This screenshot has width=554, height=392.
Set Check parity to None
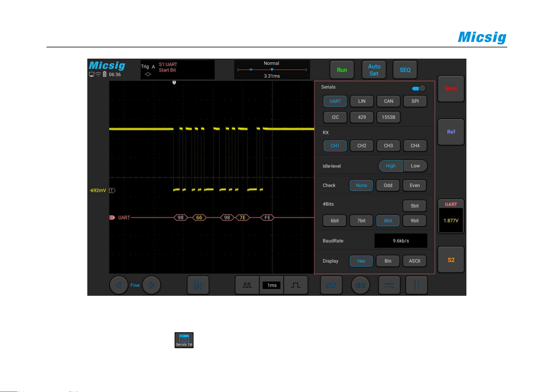pyautogui.click(x=361, y=185)
